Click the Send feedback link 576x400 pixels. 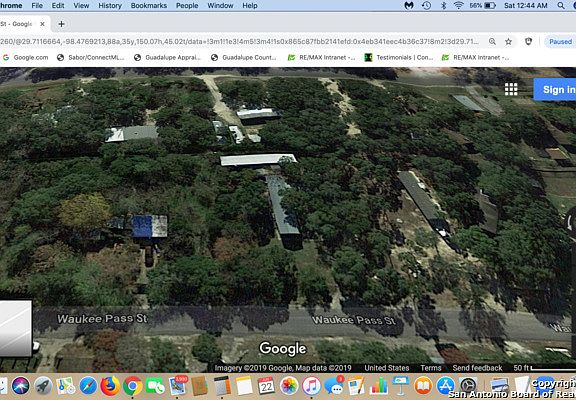coord(477,368)
